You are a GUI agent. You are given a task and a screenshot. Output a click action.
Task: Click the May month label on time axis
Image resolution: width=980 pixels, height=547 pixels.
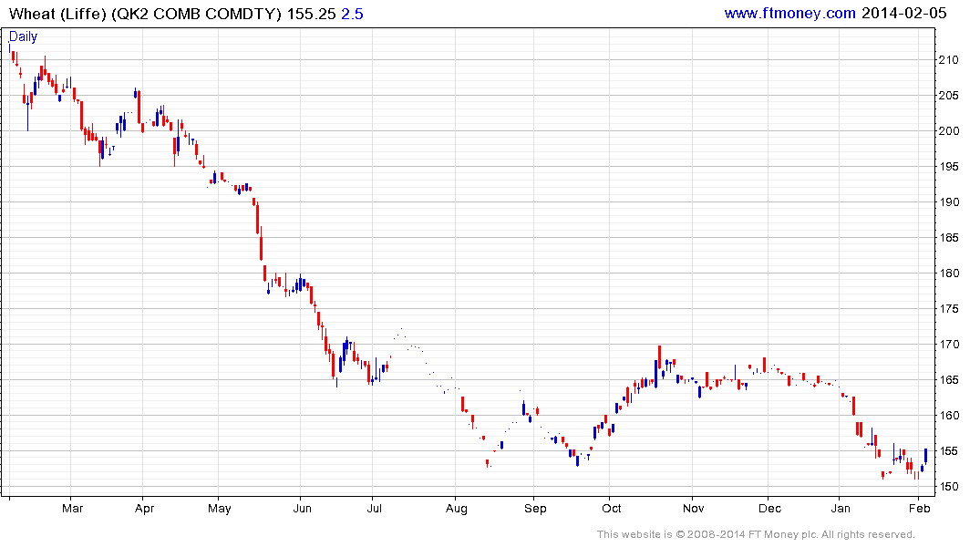220,509
